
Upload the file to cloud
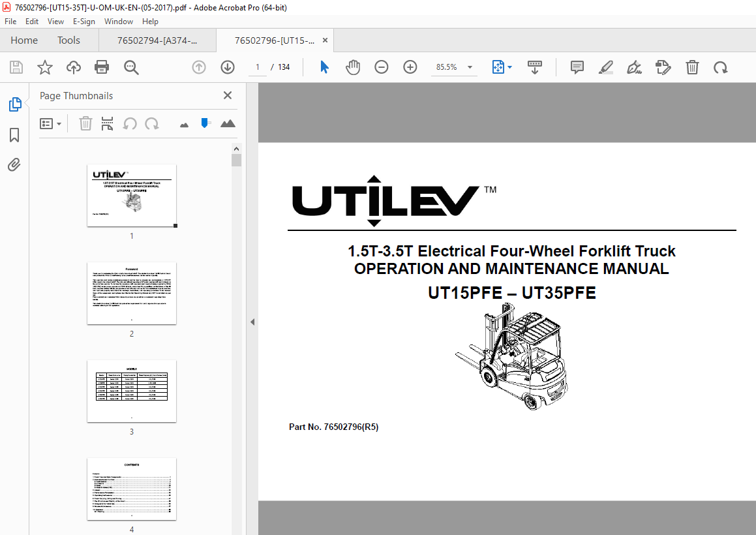73,67
